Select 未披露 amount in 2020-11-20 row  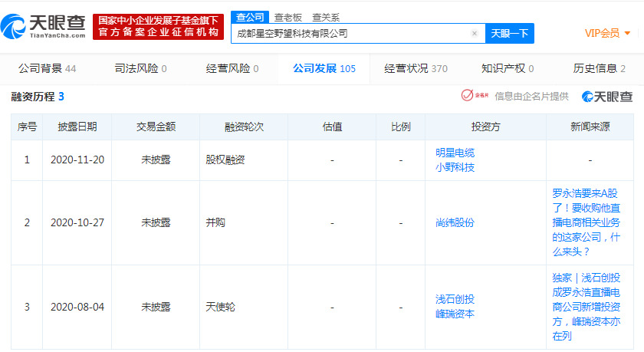click(156, 160)
